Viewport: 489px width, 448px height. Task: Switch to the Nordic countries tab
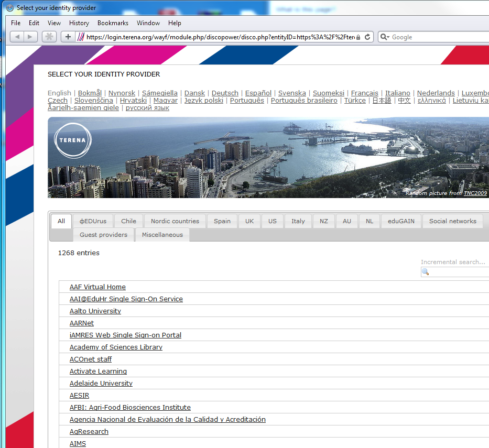coord(175,221)
